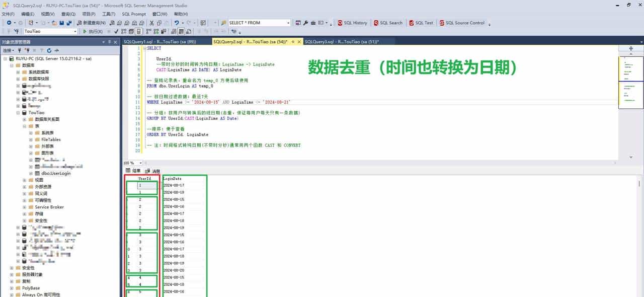Image resolution: width=644 pixels, height=297 pixels.
Task: Refresh the Object Explorer tree
Action: [49, 50]
